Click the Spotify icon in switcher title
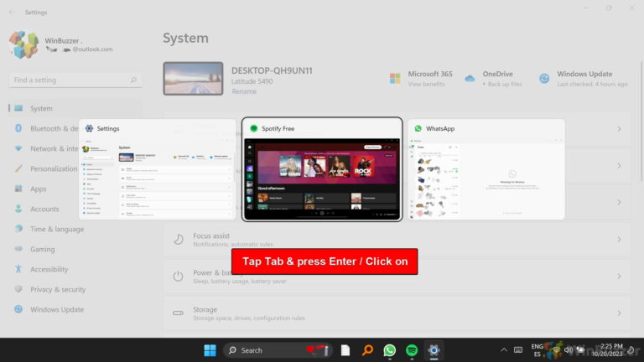 (254, 128)
